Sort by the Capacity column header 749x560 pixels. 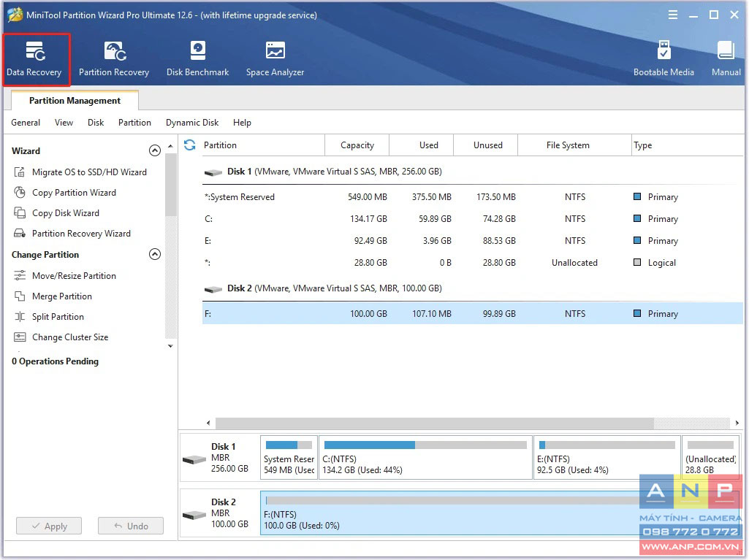pos(357,145)
